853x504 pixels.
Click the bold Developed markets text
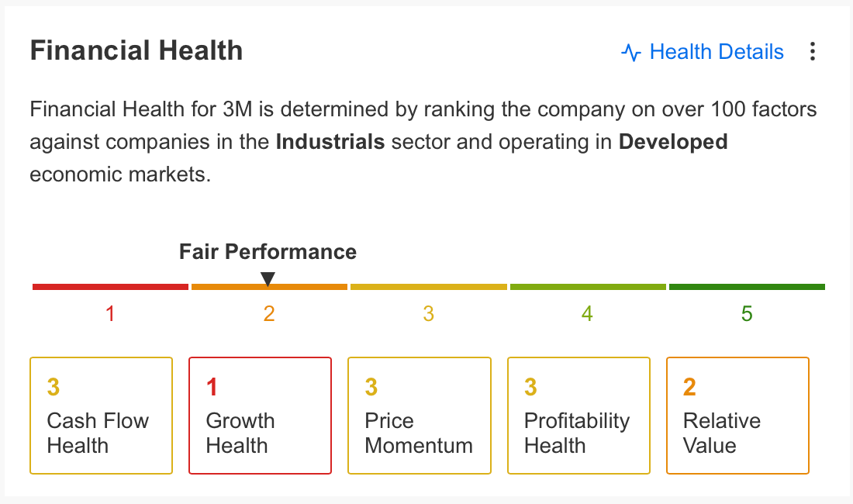[673, 143]
